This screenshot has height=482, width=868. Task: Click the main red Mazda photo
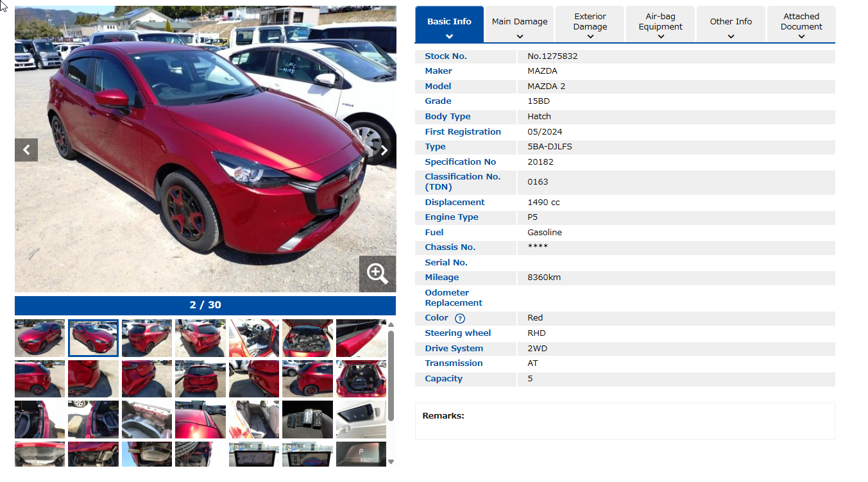pos(205,149)
